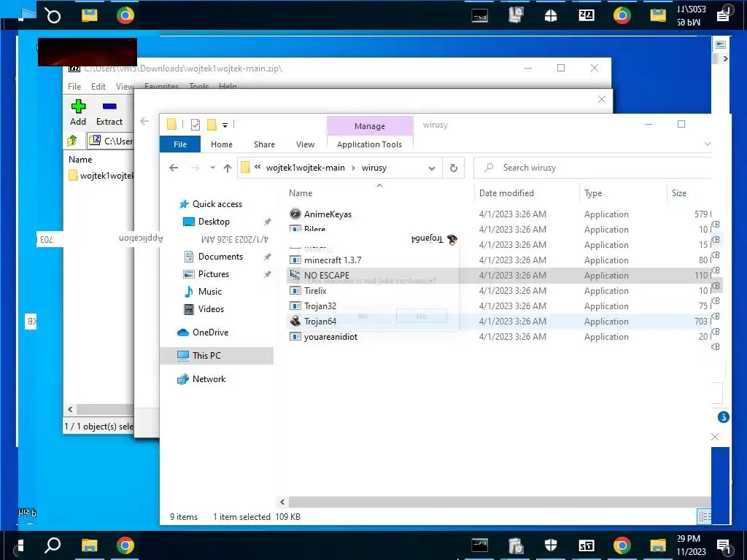Go forward in Explorer navigation
Image resolution: width=747 pixels, height=560 pixels.
click(195, 168)
